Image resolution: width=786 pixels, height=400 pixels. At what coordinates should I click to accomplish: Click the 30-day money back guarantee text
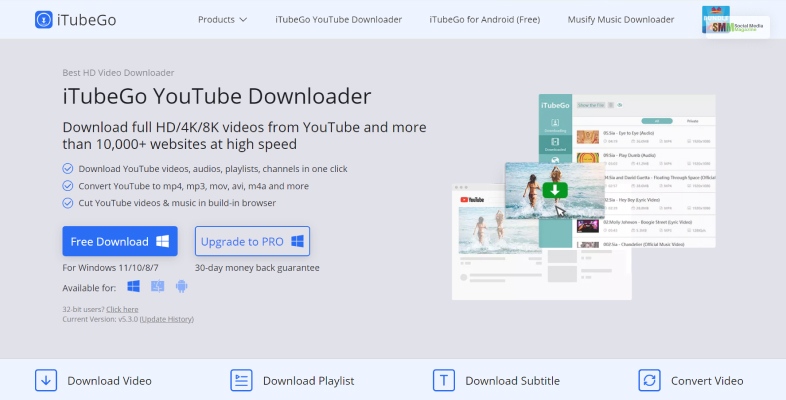tap(257, 268)
